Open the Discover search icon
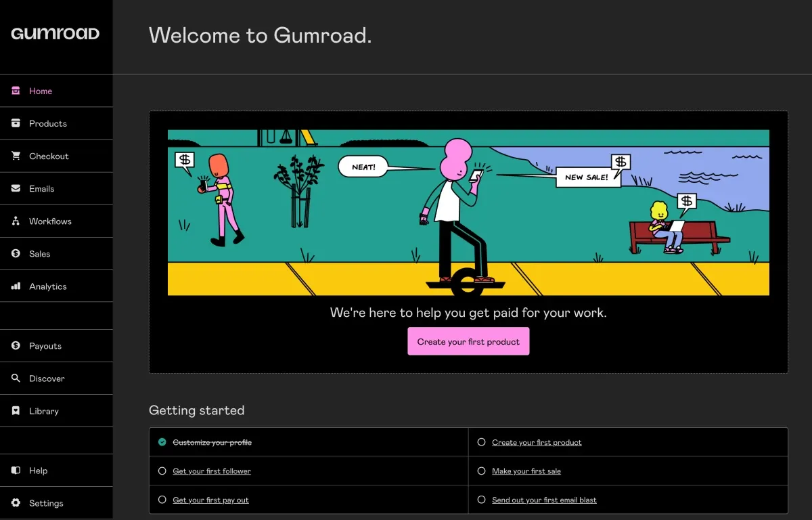 [x=16, y=378]
